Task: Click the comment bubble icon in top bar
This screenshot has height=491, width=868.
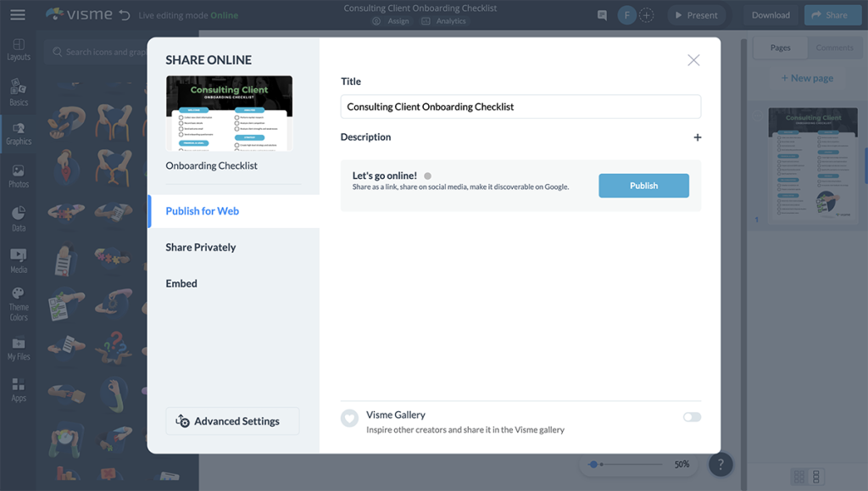Action: coord(602,14)
